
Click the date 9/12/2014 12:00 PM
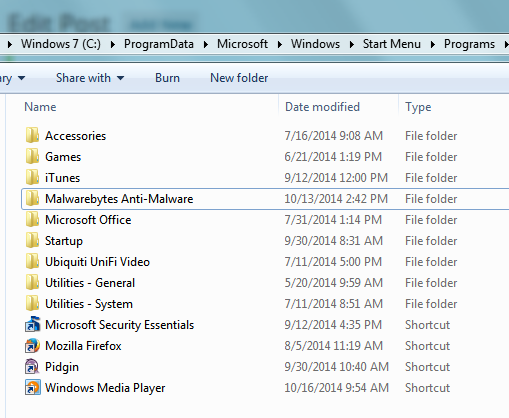(336, 178)
